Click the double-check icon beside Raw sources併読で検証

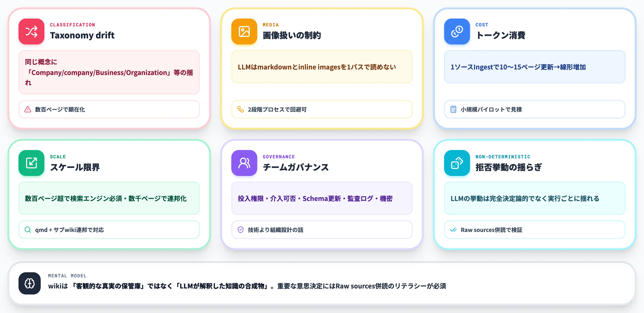tap(453, 230)
